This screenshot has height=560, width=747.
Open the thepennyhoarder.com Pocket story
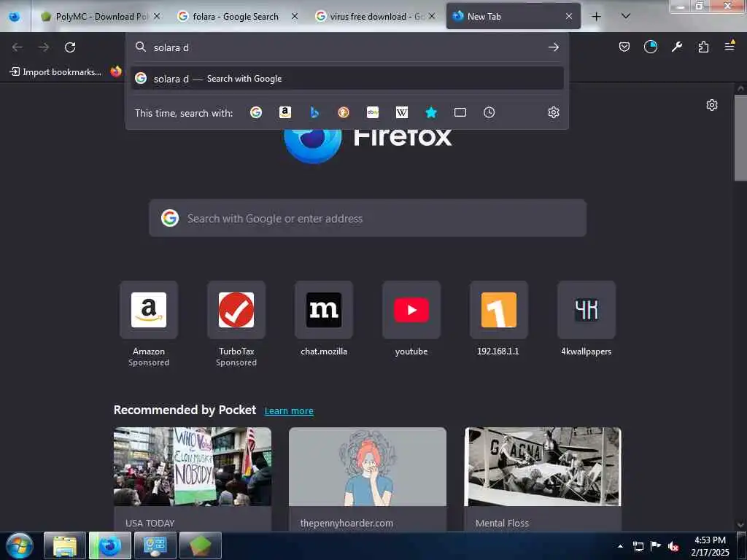[368, 478]
